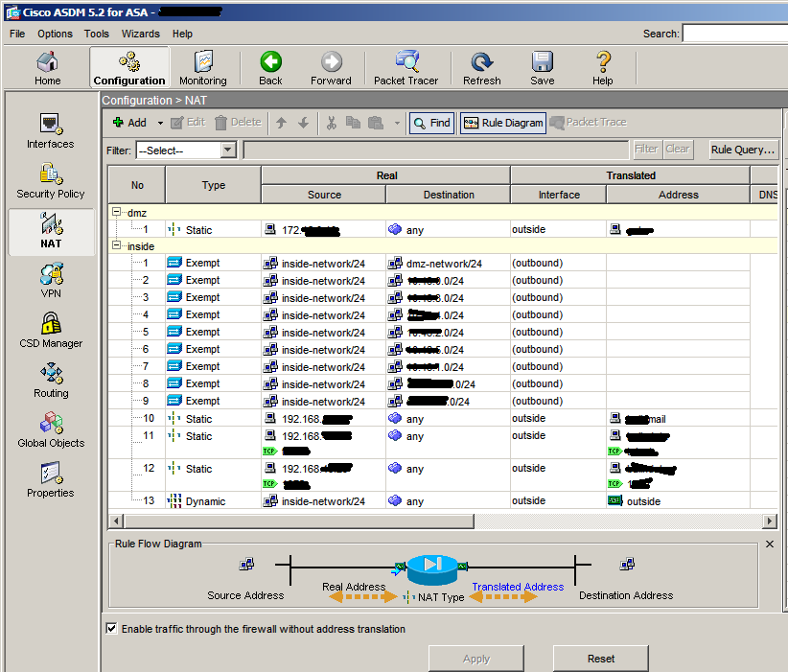This screenshot has width=788, height=672.
Task: Click the Source column header
Action: 324,195
